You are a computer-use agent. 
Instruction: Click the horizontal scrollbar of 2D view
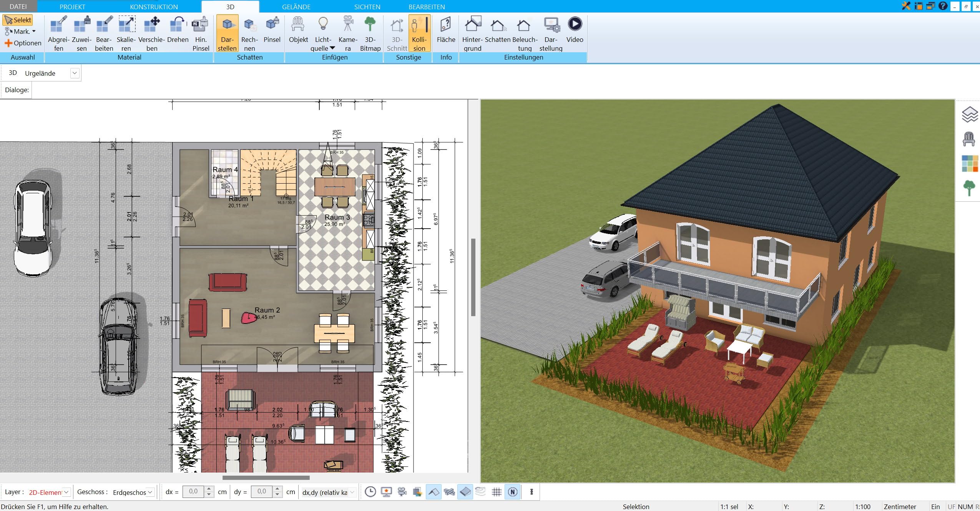coord(266,478)
